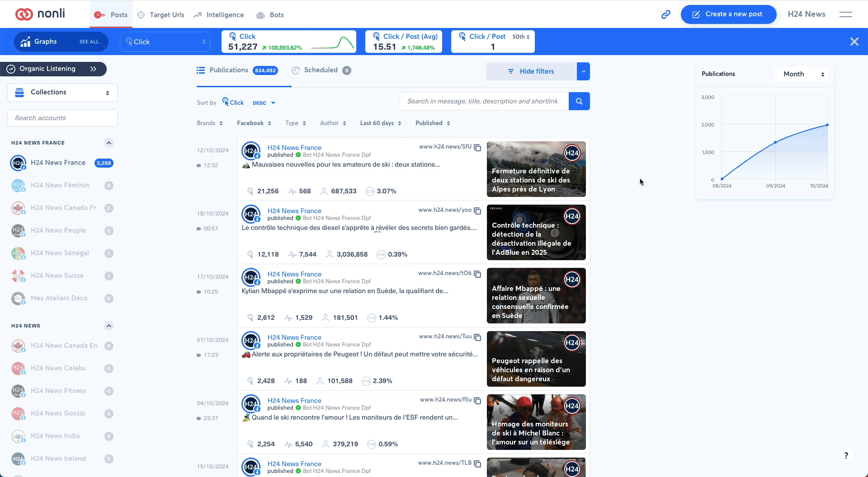Click the H24 avatar on the ski stations post

250,151
